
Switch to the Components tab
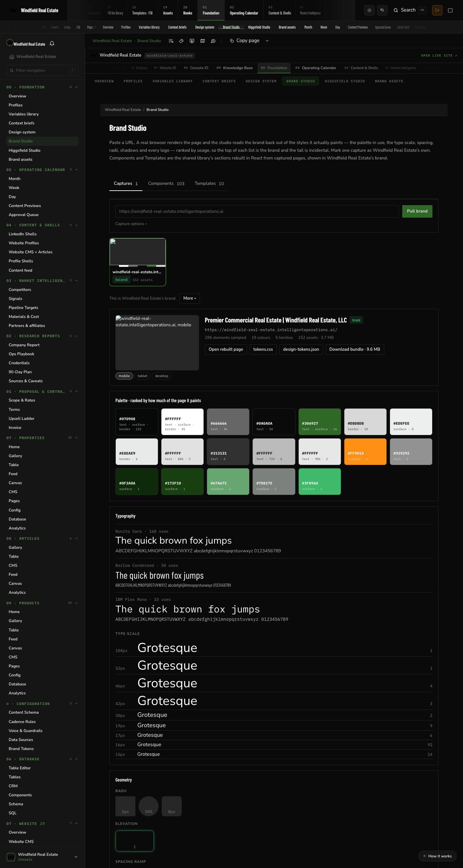point(166,184)
